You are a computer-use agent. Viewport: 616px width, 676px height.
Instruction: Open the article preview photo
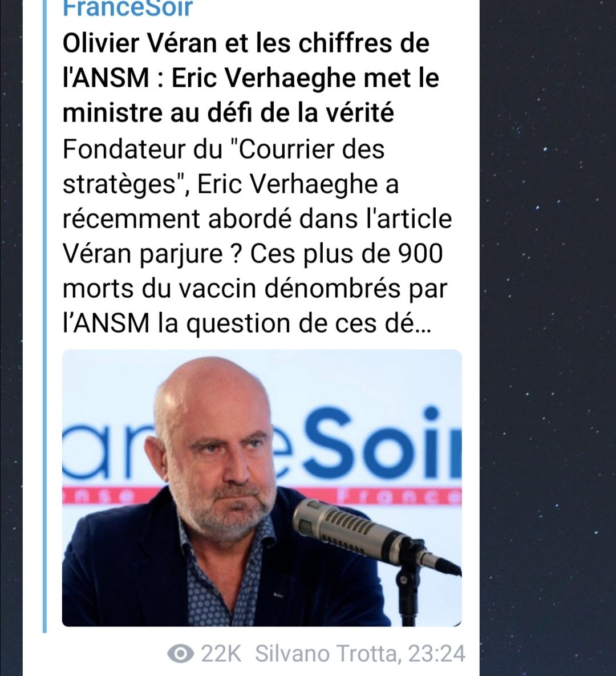(x=262, y=488)
